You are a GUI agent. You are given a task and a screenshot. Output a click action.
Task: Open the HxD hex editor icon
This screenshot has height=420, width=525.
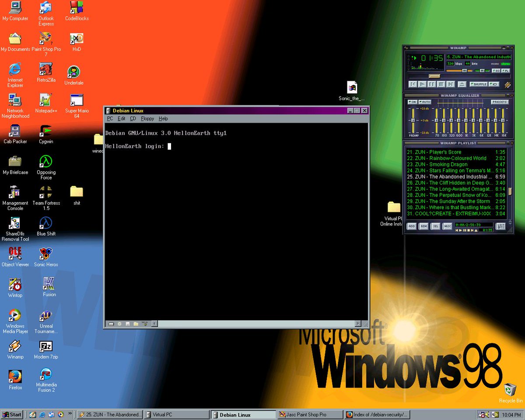pyautogui.click(x=77, y=42)
